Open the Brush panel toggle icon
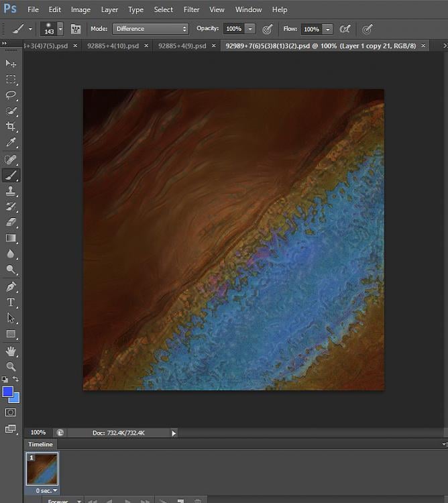This screenshot has width=448, height=503. tap(76, 29)
